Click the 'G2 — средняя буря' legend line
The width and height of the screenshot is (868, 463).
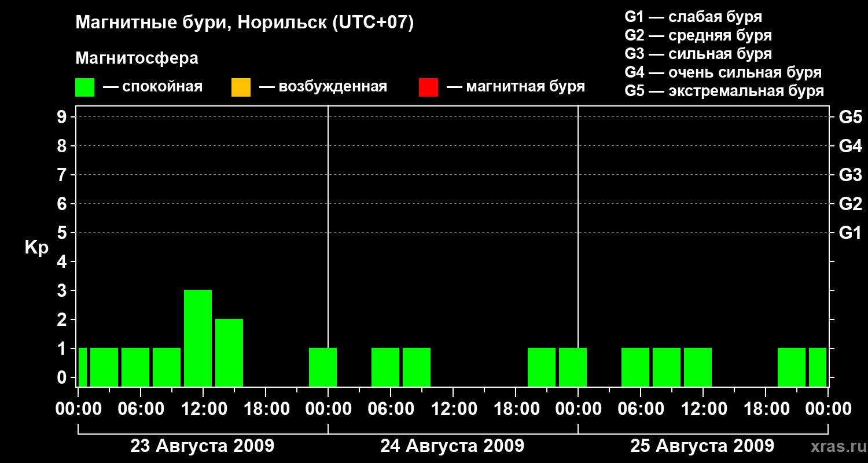[x=698, y=35]
